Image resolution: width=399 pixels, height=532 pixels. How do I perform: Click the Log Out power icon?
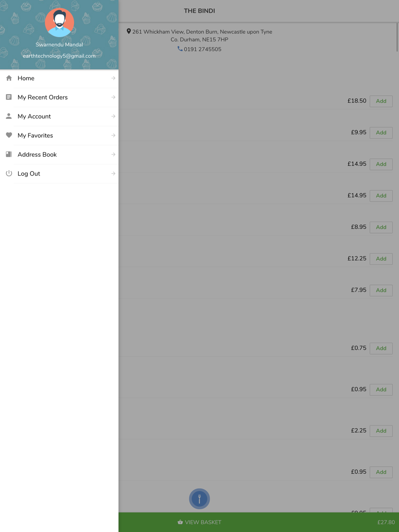tap(9, 173)
